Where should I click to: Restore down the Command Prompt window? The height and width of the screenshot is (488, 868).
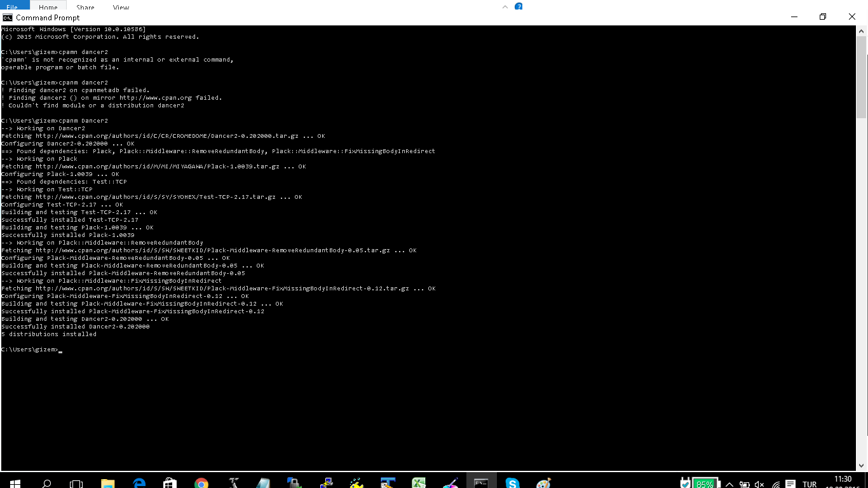(823, 17)
